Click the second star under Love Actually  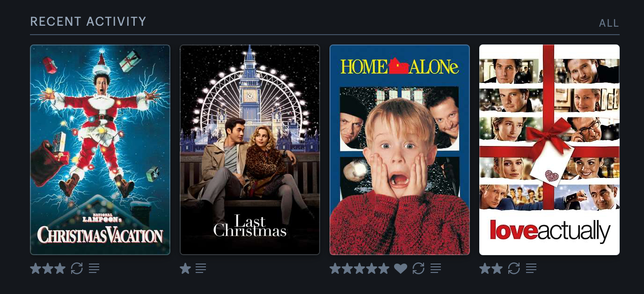coord(497,268)
